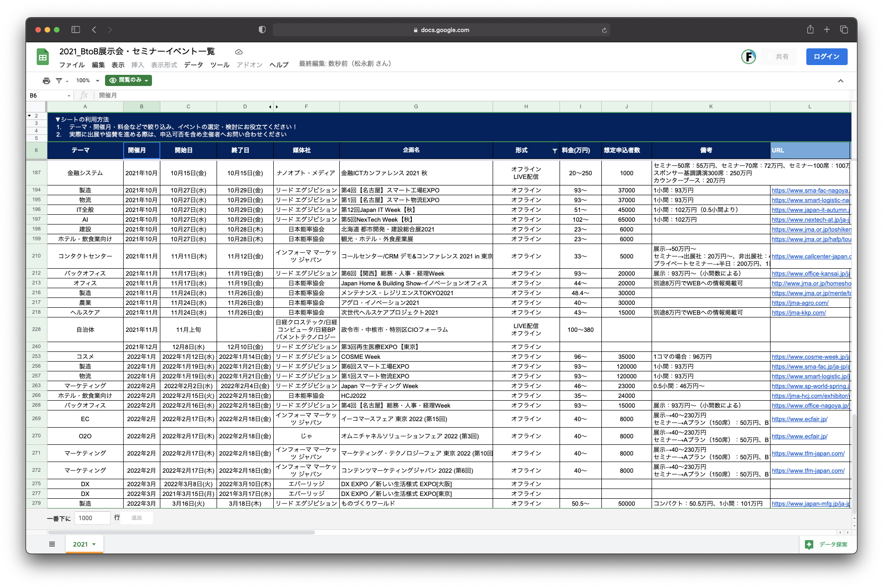Open the sma-fac-nagoya URL link
The width and height of the screenshot is (883, 588).
tap(811, 190)
